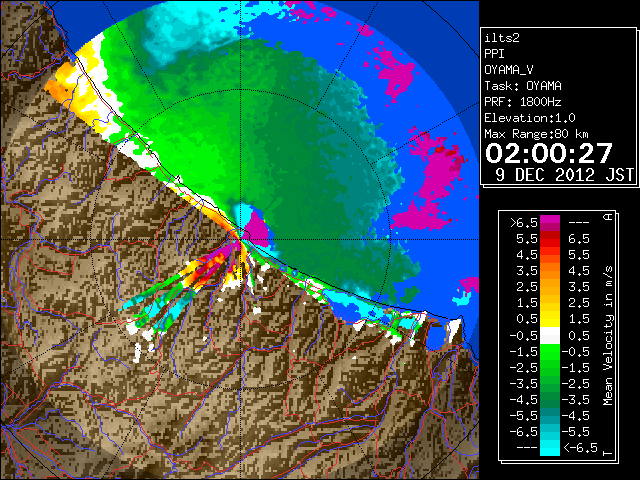This screenshot has width=640, height=480.
Task: Pick the cyan swatch at legend bottom
Action: point(550,447)
